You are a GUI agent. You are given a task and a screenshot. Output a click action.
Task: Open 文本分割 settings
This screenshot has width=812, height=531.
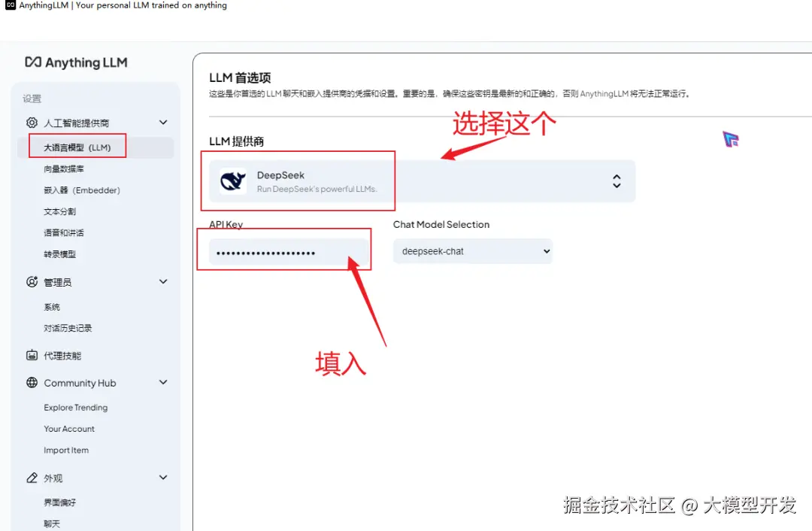59,211
